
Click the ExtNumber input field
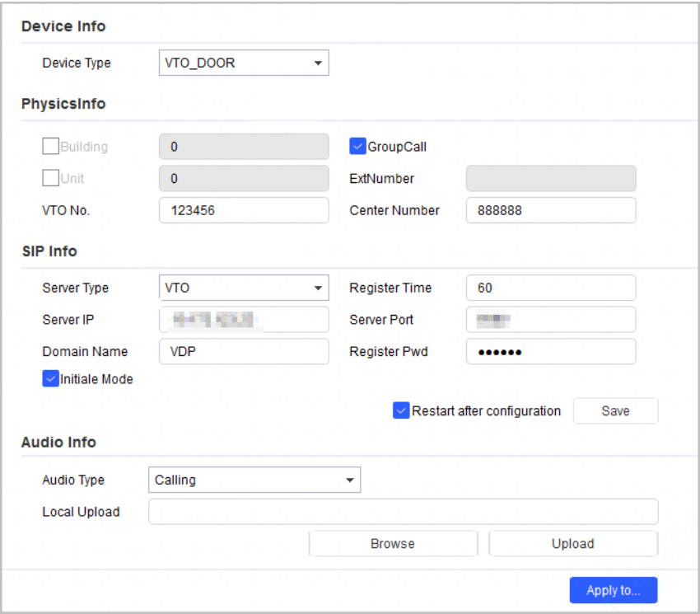coord(551,178)
